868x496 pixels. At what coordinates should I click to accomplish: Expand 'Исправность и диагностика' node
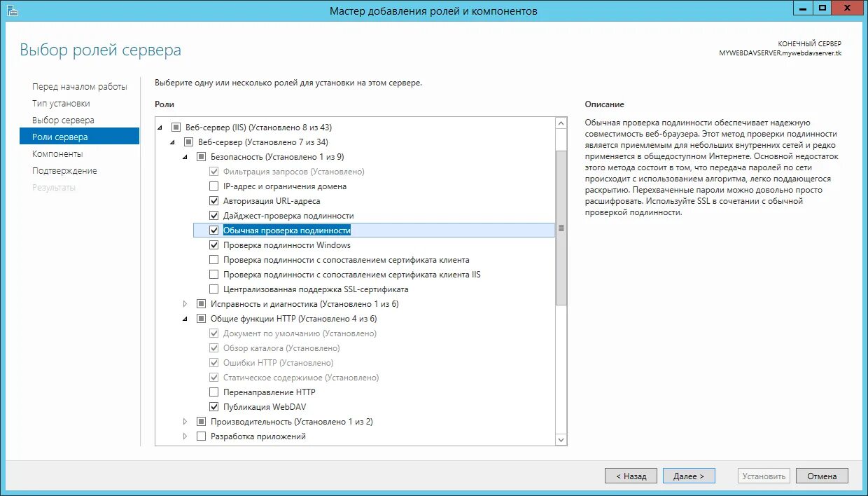(185, 304)
